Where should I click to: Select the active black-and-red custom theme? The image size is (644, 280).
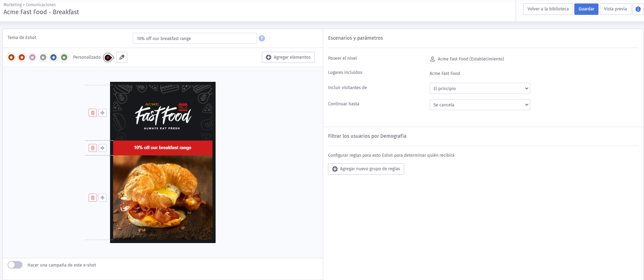(108, 57)
